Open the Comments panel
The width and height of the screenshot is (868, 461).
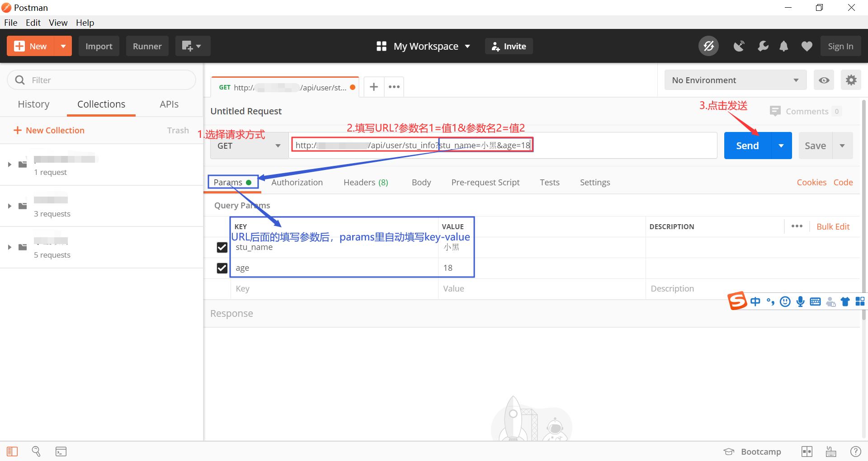pos(806,111)
